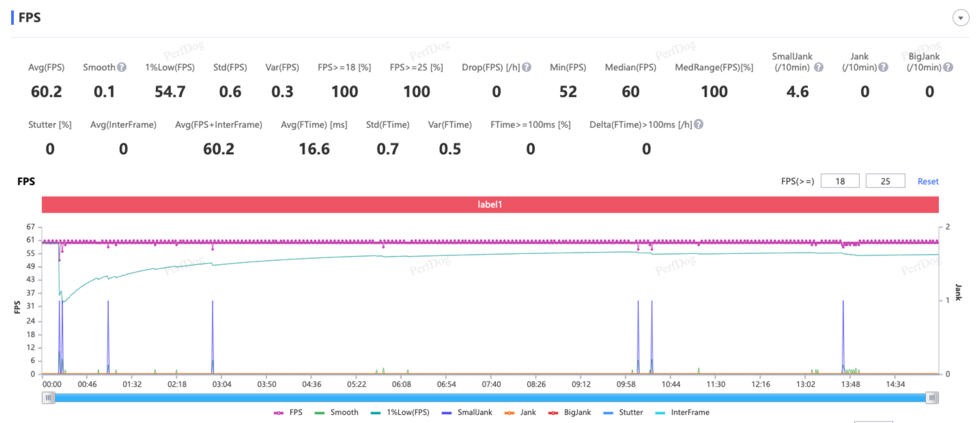Click the BigJank (/10min) question mark icon
Screen dimensions: 980x423
click(x=948, y=67)
